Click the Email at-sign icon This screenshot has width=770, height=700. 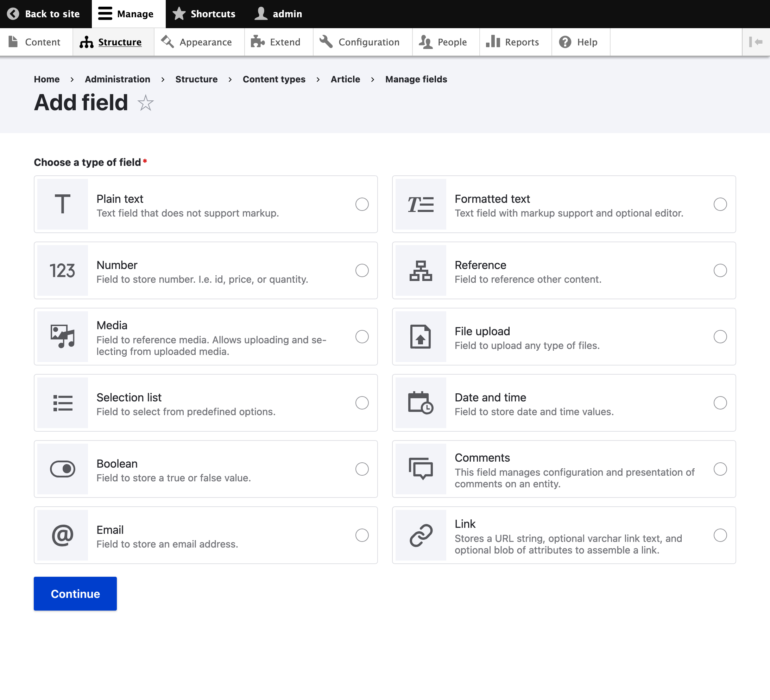[63, 535]
